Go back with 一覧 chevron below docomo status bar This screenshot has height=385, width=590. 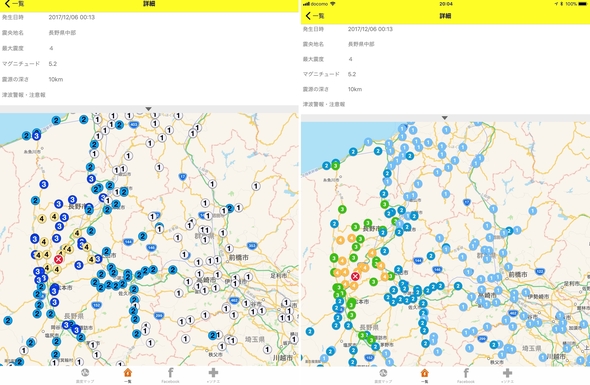coord(315,16)
